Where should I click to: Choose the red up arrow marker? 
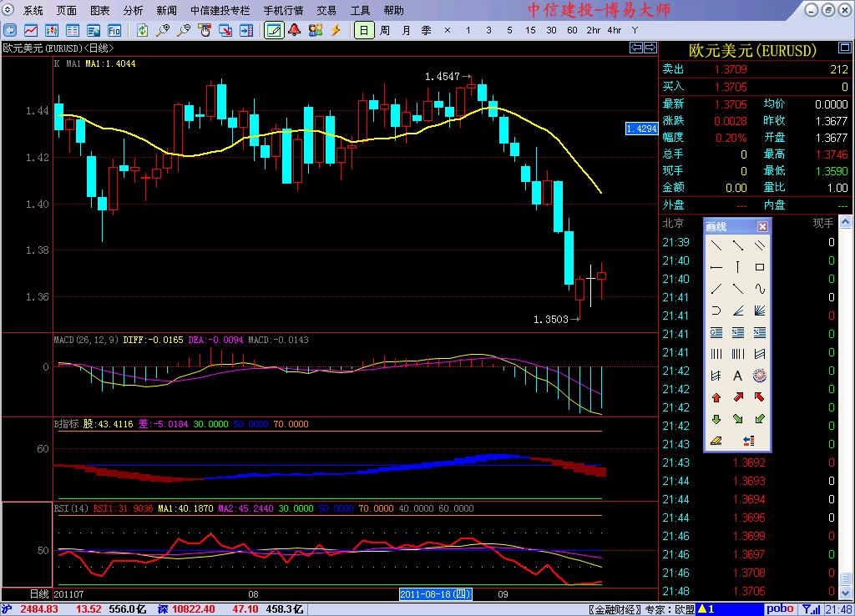point(716,397)
